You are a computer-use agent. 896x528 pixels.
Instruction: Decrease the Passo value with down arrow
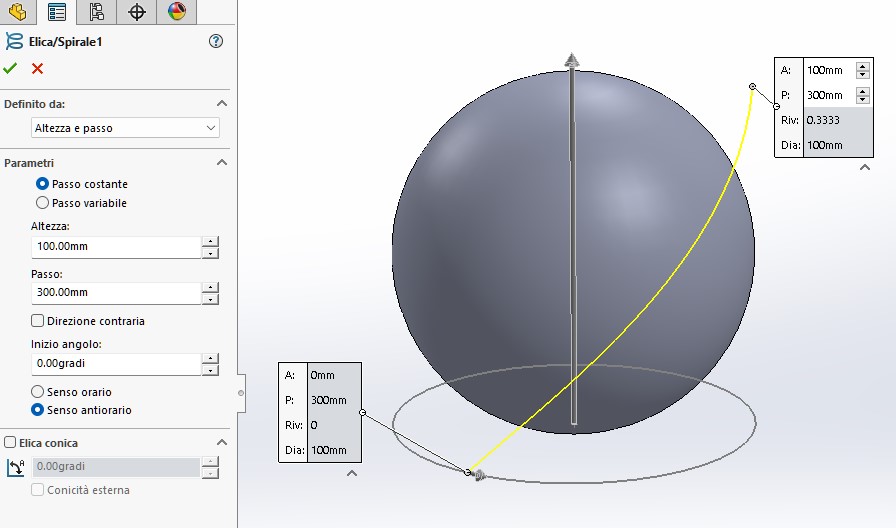[x=210, y=299]
